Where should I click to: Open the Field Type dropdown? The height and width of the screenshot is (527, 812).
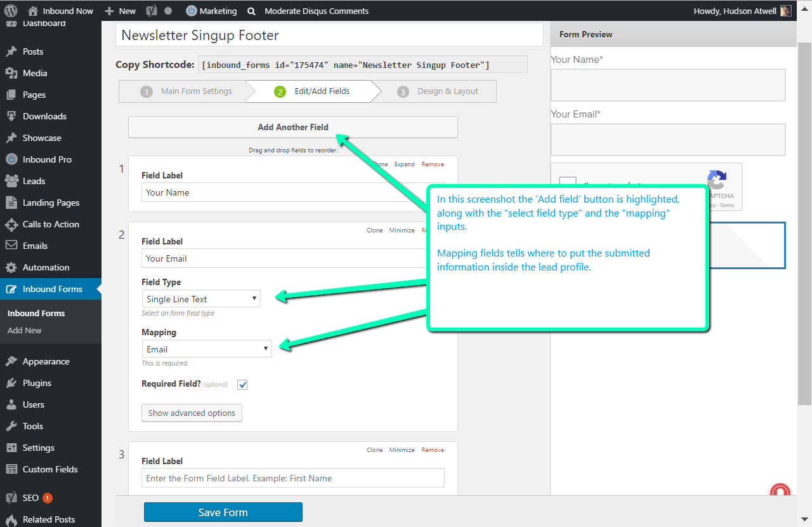tap(201, 298)
